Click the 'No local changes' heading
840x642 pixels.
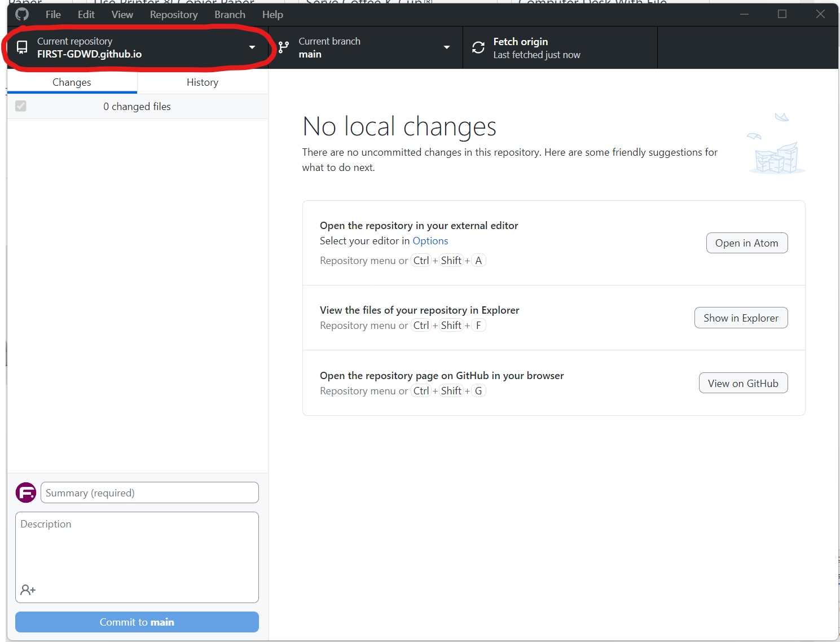tap(399, 126)
